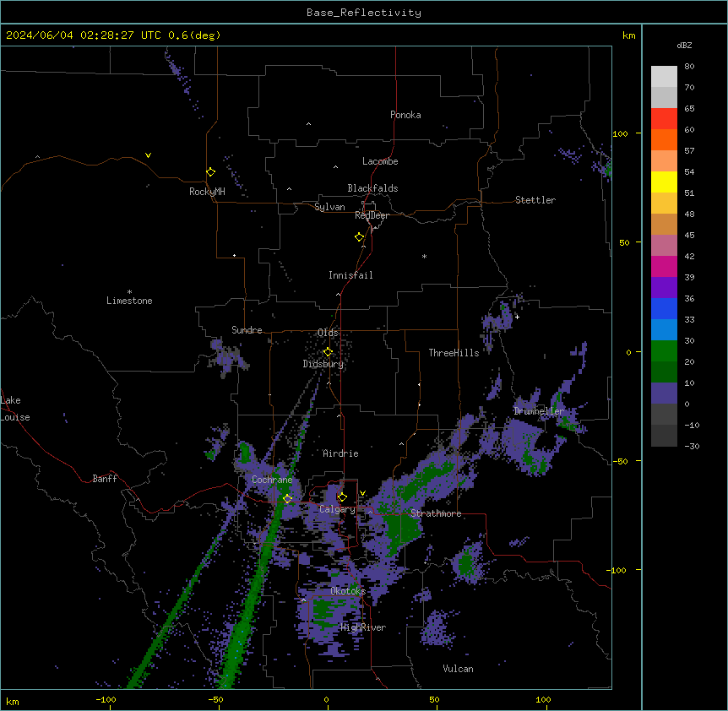Image resolution: width=728 pixels, height=711 pixels.
Task: Click the asterisk marker above Limestone
Action: tap(129, 292)
